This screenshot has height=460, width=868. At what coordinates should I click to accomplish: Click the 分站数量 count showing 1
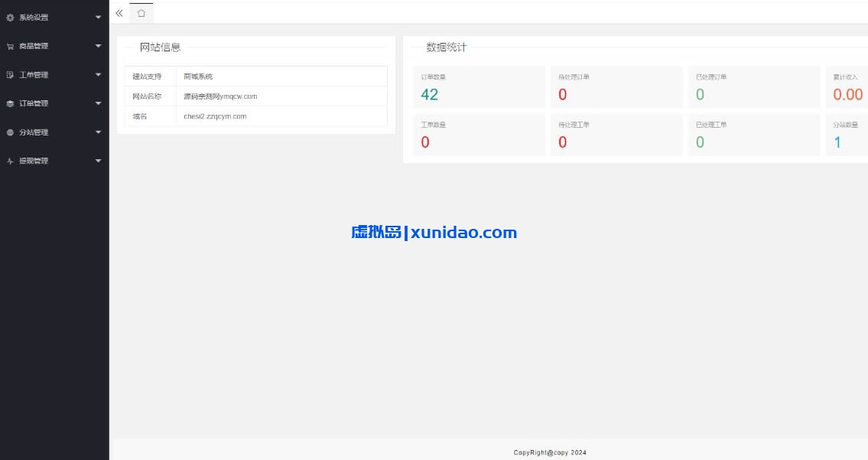tap(839, 142)
